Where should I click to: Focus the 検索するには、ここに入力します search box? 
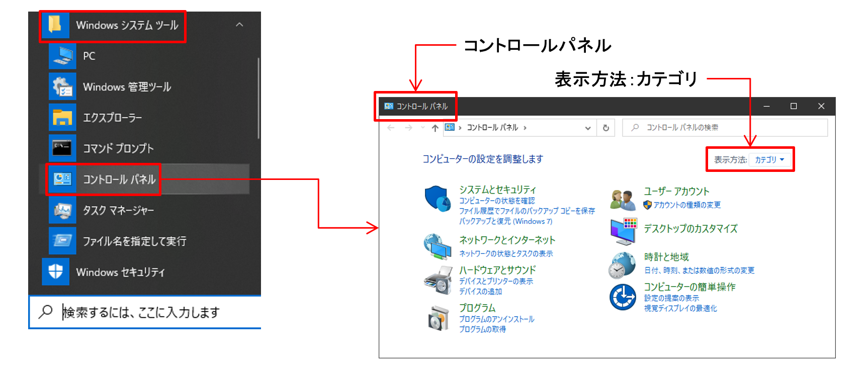pyautogui.click(x=145, y=312)
